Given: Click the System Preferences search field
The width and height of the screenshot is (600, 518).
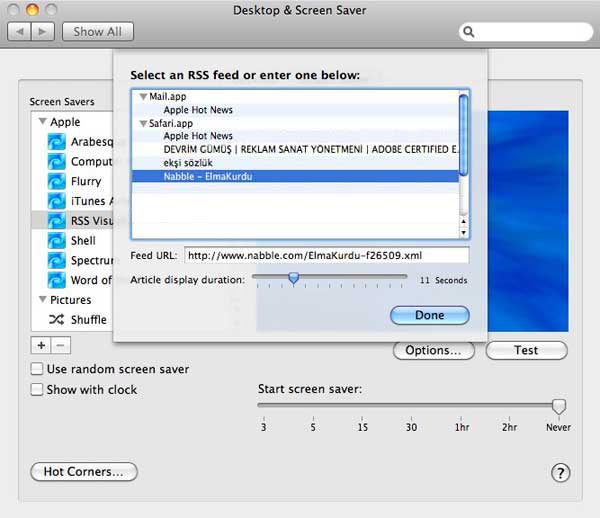Looking at the screenshot, I should pos(526,32).
